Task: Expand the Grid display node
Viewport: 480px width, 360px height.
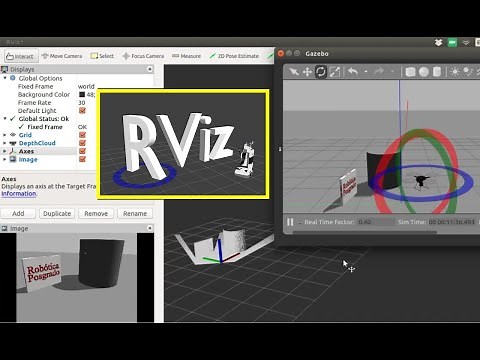Action: click(5, 135)
